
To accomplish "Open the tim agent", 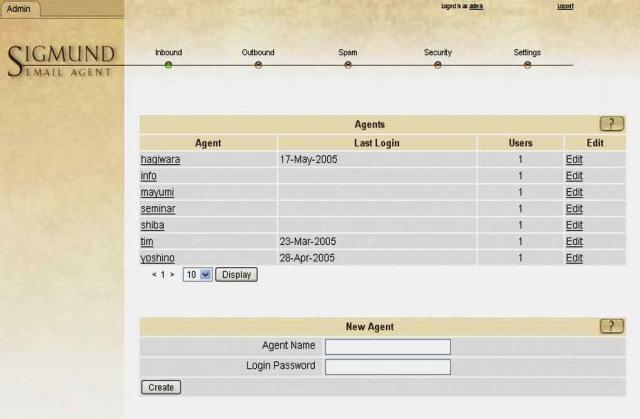I will coord(147,242).
